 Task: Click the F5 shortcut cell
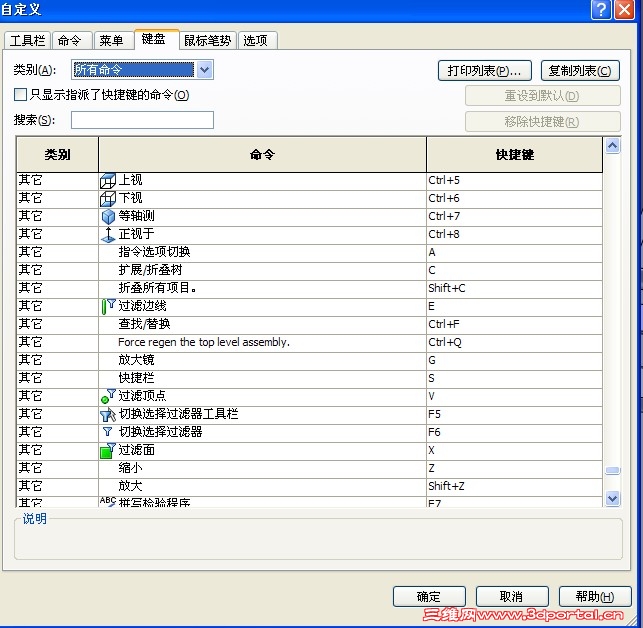pos(515,414)
